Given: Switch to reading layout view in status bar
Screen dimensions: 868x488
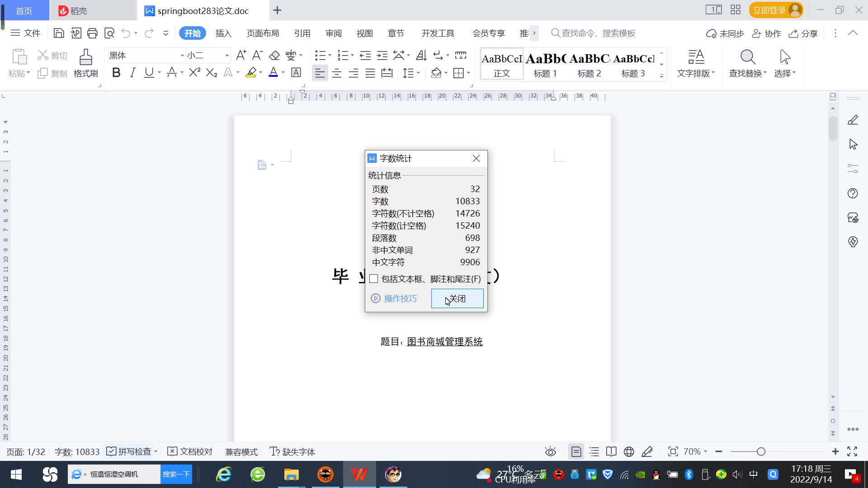Looking at the screenshot, I should click(x=611, y=451).
